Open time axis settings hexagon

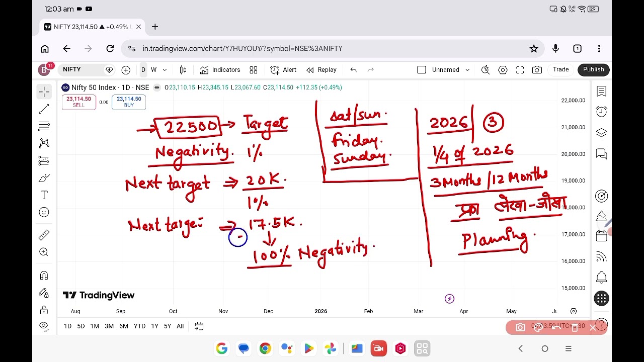pos(573,311)
